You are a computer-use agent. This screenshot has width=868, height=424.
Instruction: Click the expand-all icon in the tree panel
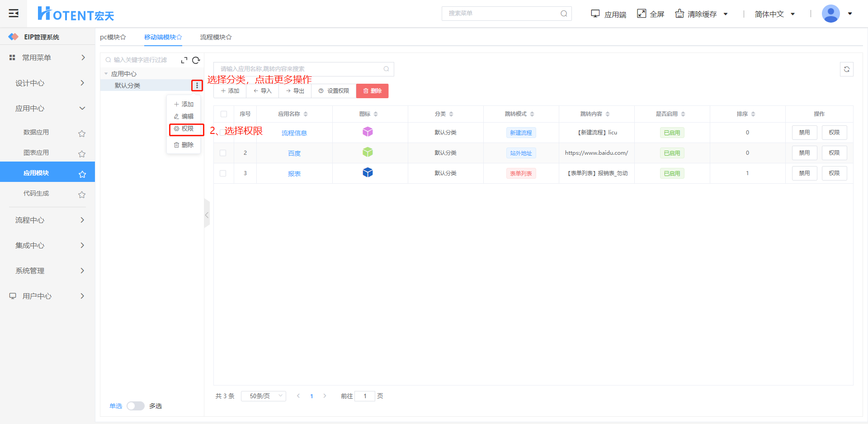pyautogui.click(x=184, y=60)
